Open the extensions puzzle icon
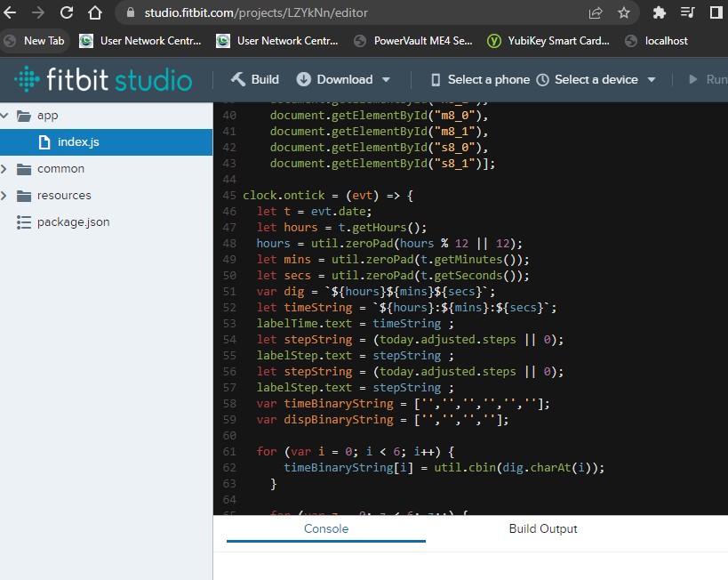The height and width of the screenshot is (580, 728). coord(659,12)
